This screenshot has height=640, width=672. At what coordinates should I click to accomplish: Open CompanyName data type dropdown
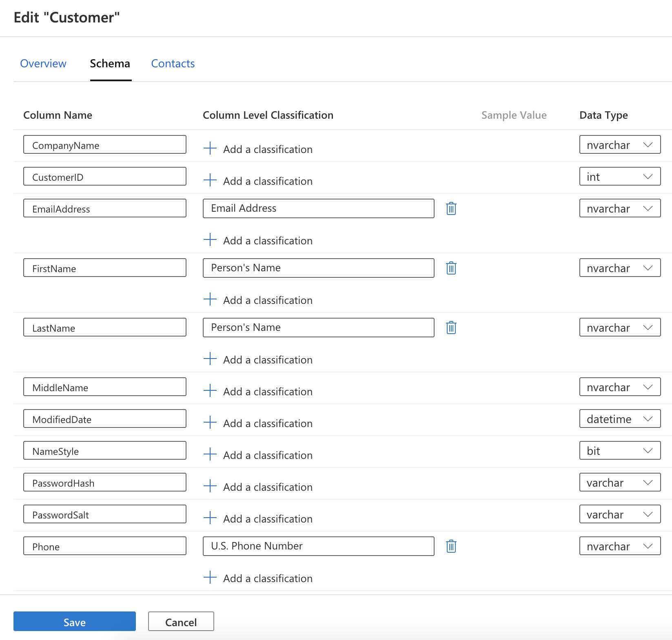pyautogui.click(x=619, y=145)
